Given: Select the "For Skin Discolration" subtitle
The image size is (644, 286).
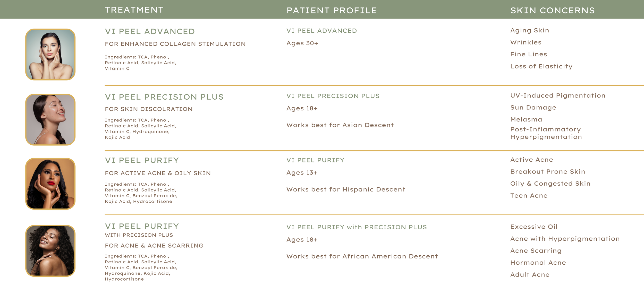Looking at the screenshot, I should tap(149, 109).
